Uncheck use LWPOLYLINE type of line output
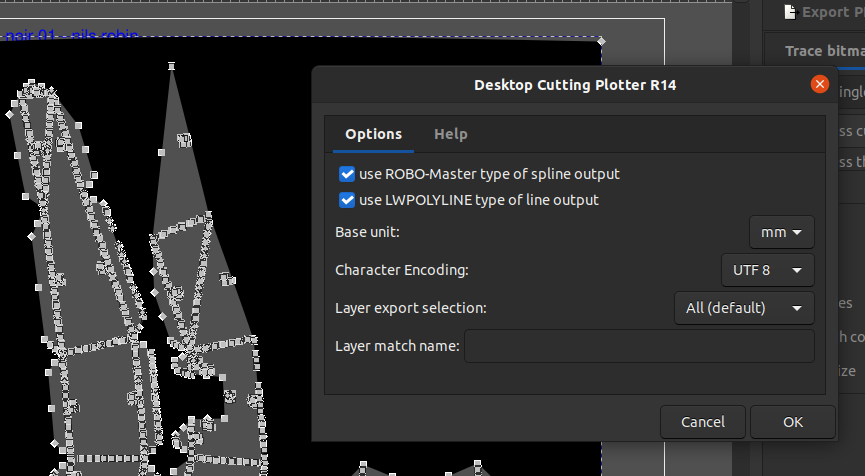Viewport: 865px width, 476px height. [347, 200]
